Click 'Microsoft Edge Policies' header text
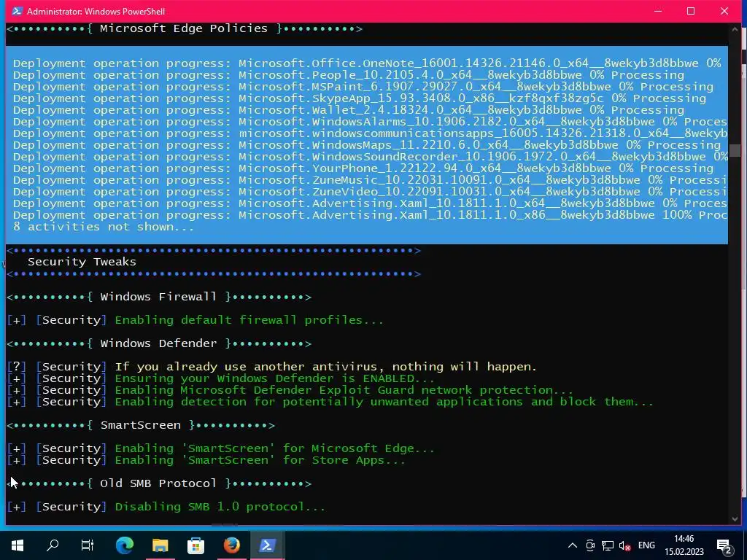Screen dimensions: 747x560 pyautogui.click(x=184, y=28)
